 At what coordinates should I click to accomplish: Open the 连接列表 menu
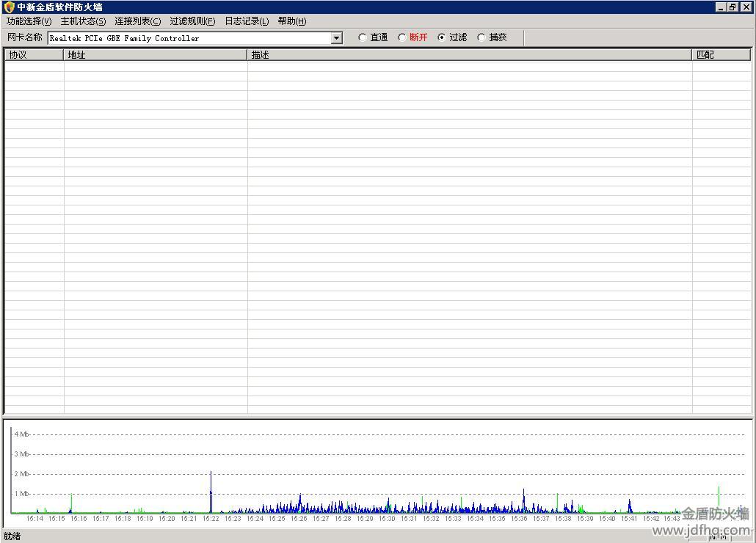[137, 21]
